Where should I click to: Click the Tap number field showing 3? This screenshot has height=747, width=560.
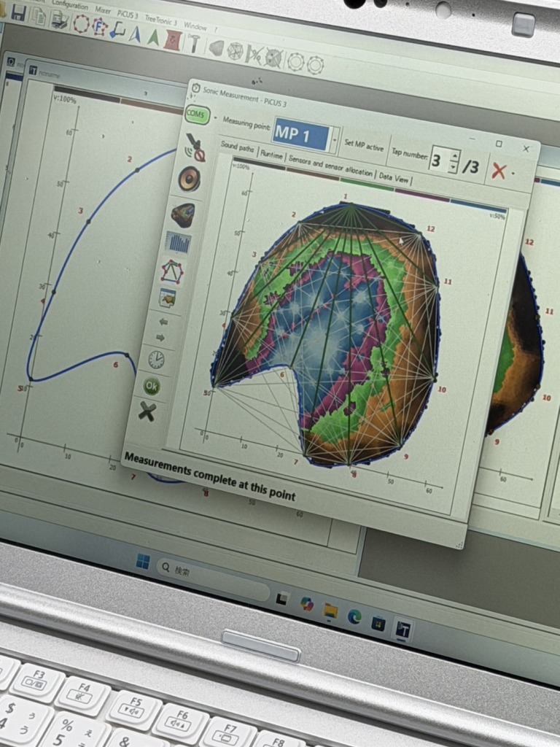440,160
